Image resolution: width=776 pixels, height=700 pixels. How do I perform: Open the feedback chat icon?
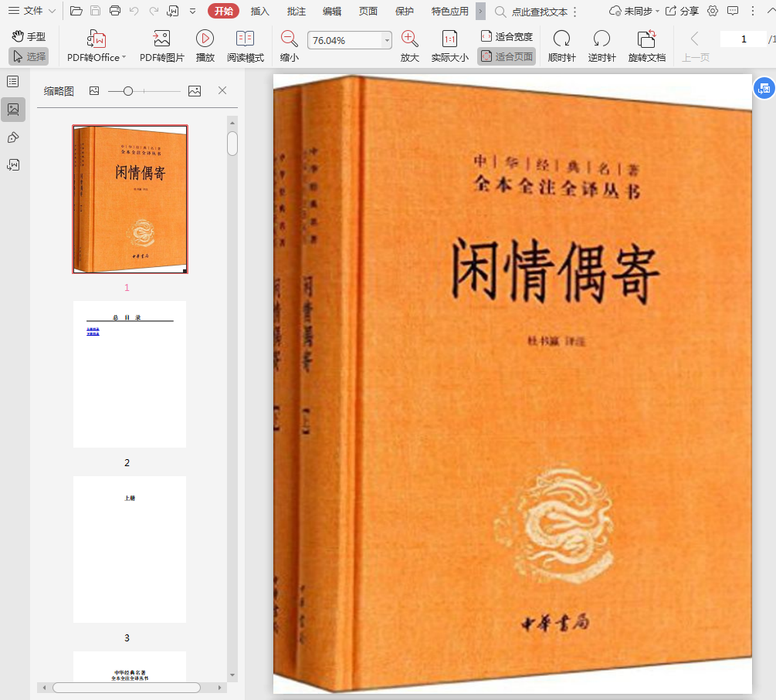(x=733, y=11)
